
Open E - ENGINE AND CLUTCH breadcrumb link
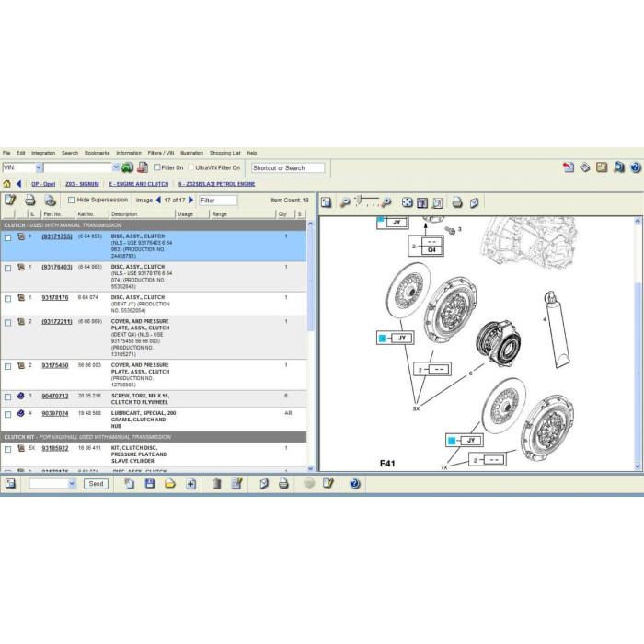pos(139,184)
